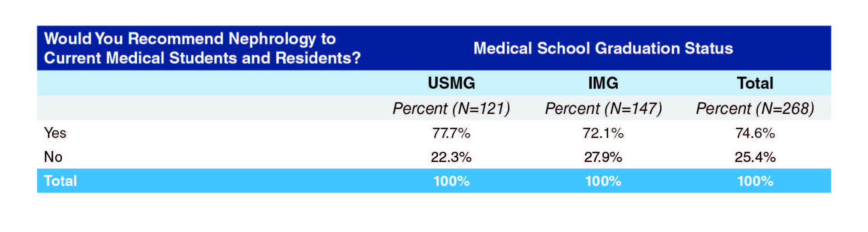Screen dimensions: 868x232
Task: Click the "Percent (N=121)" subheader
Action: [451, 108]
